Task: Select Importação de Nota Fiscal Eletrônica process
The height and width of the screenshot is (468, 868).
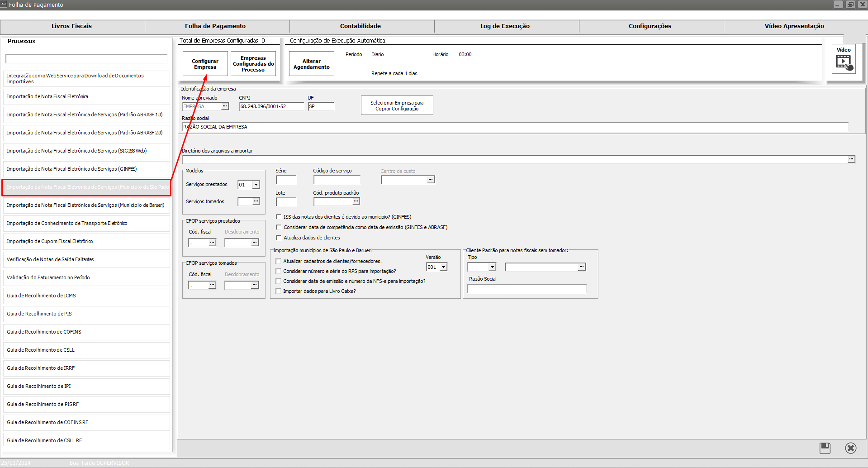Action: (86, 97)
